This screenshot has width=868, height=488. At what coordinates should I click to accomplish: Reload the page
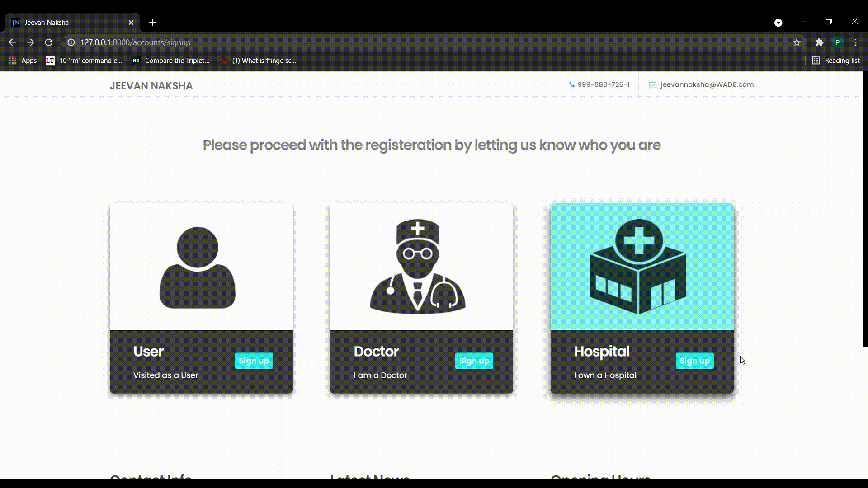(x=49, y=42)
